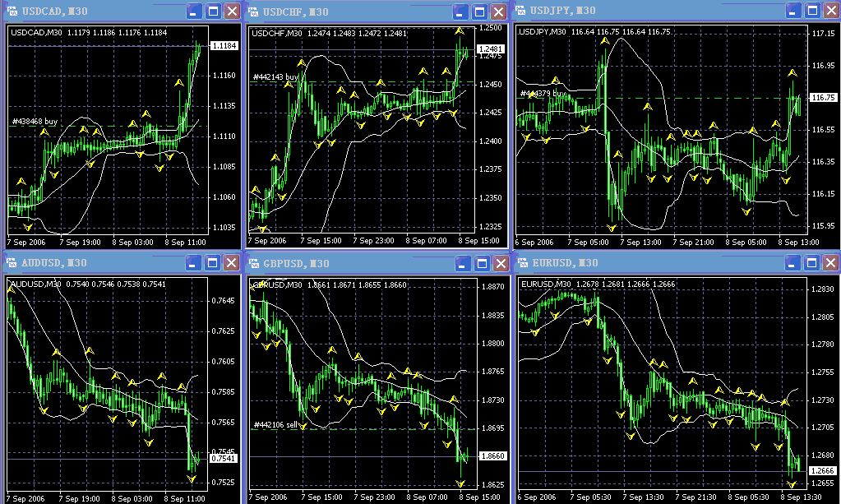Click the AUDUSD,M30 OHLC header inside chart
The image size is (841, 504).
click(x=88, y=284)
